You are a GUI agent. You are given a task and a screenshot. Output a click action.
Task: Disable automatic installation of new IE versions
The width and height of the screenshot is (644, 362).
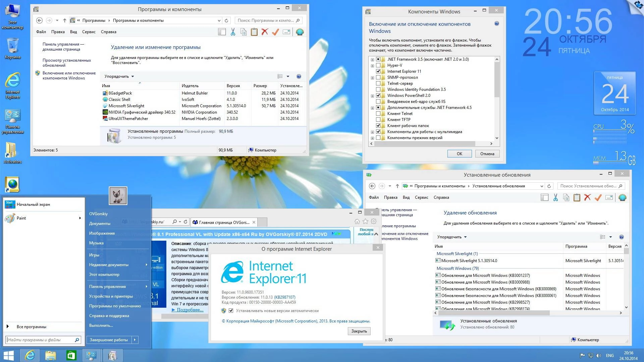(231, 311)
